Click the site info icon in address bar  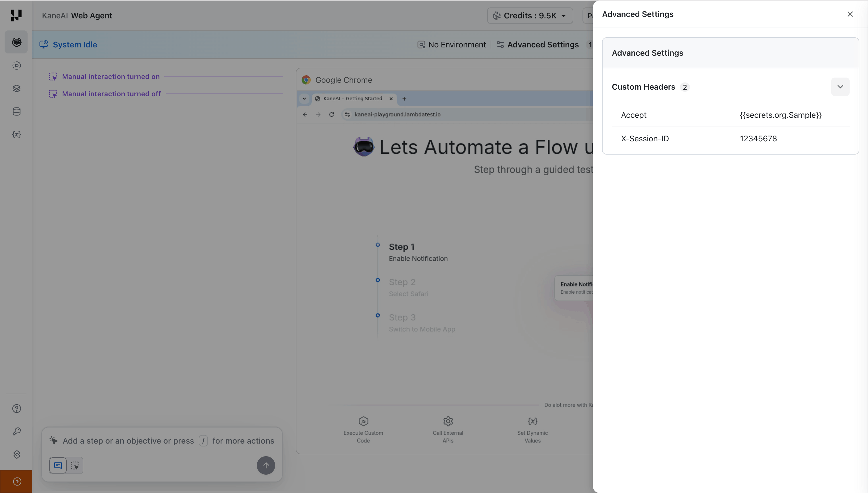click(347, 114)
